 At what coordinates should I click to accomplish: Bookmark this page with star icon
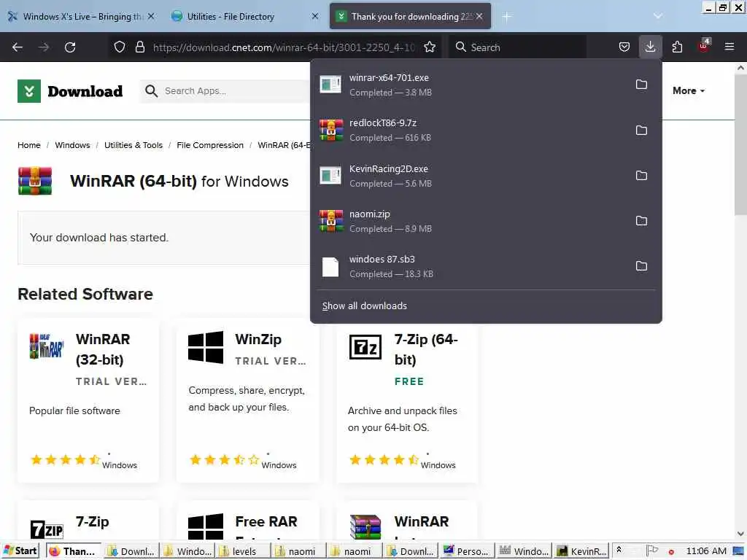(x=430, y=47)
